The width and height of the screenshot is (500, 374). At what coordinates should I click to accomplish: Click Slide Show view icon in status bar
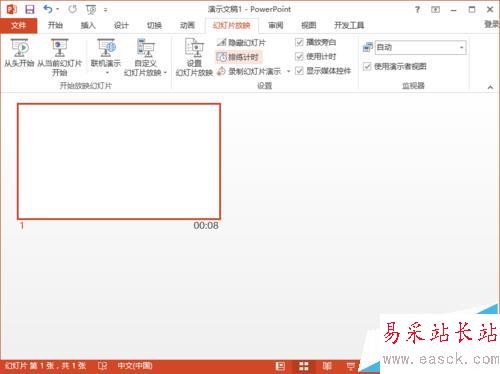351,367
